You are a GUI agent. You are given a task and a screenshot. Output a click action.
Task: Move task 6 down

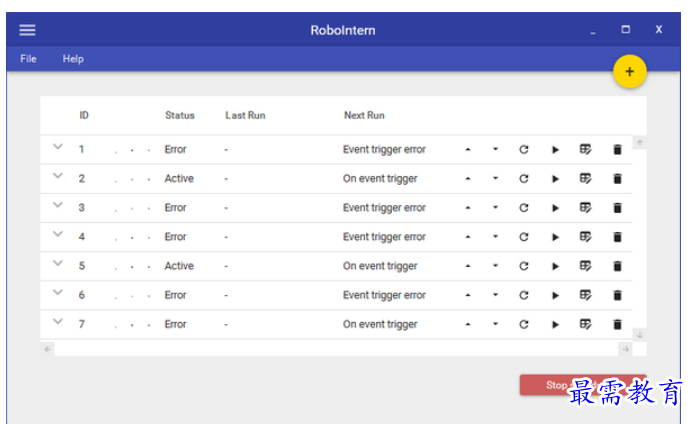(495, 295)
